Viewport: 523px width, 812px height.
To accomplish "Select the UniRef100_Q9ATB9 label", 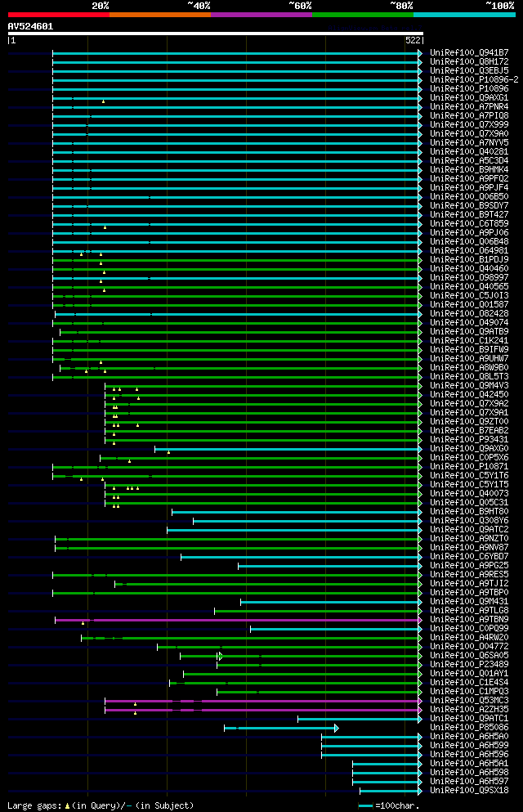I will pyautogui.click(x=469, y=331).
